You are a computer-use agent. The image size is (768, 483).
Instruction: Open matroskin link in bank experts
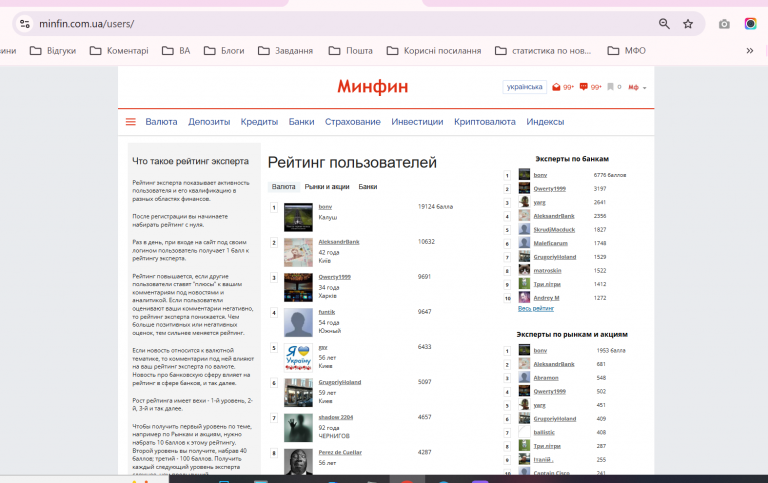[548, 271]
